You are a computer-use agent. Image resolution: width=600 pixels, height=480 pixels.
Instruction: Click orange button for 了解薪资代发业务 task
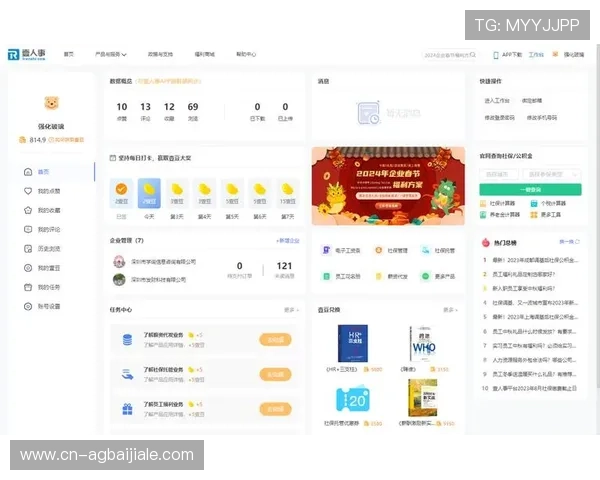coord(275,340)
